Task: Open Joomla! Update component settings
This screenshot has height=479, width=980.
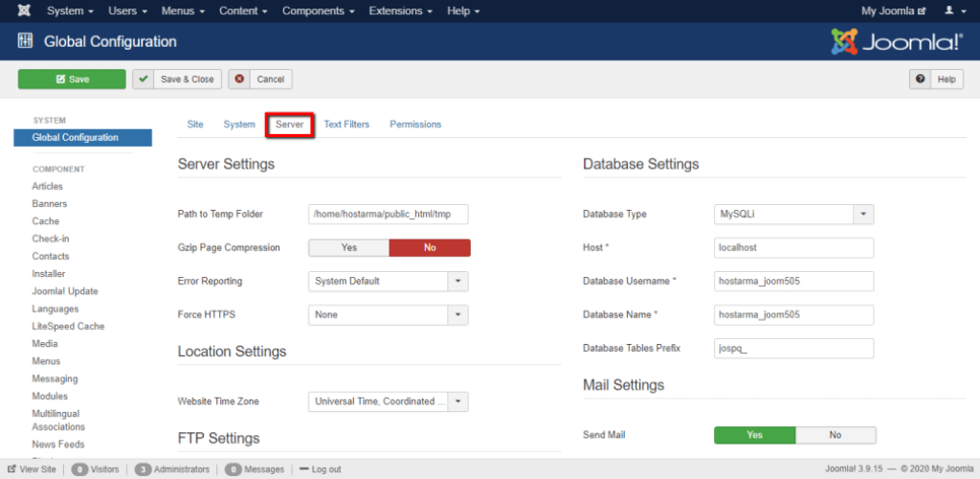Action: tap(65, 291)
